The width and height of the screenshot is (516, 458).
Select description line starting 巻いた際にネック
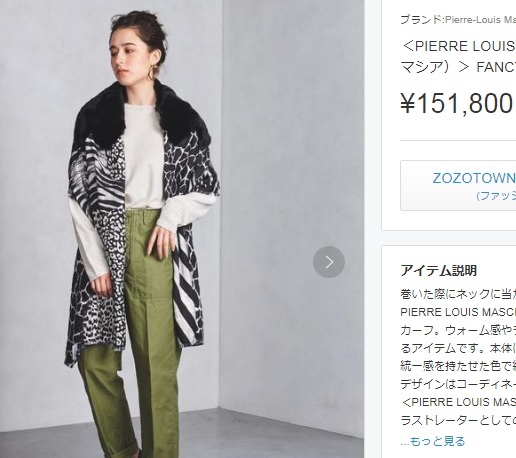point(458,294)
